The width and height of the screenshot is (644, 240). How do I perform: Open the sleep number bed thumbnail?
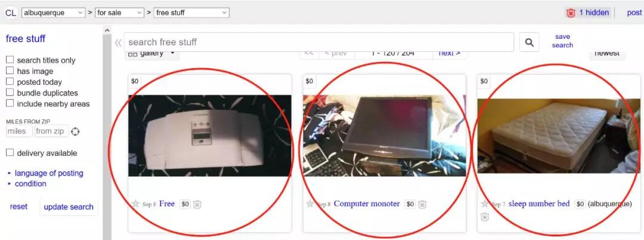pyautogui.click(x=559, y=136)
